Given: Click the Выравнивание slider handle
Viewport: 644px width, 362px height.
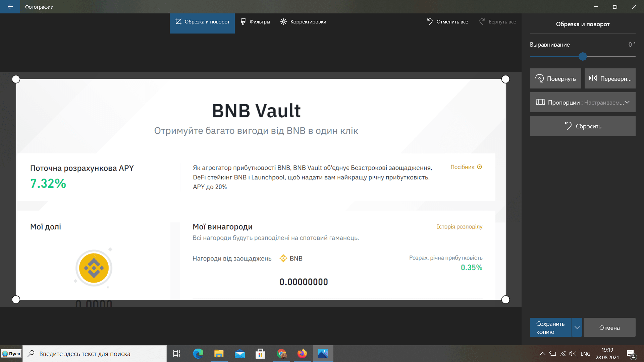Looking at the screenshot, I should pos(583,57).
